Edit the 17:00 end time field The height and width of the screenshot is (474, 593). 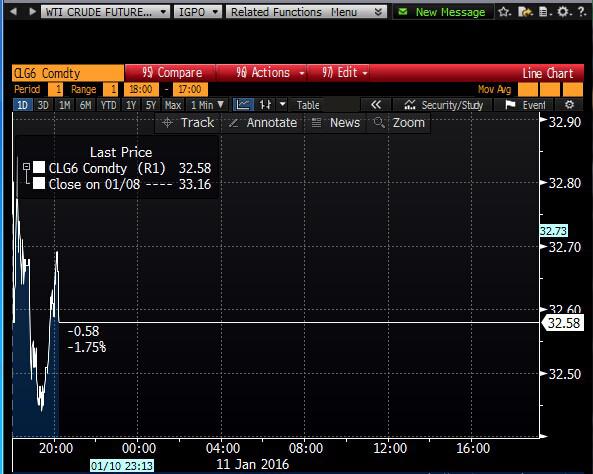coord(190,90)
